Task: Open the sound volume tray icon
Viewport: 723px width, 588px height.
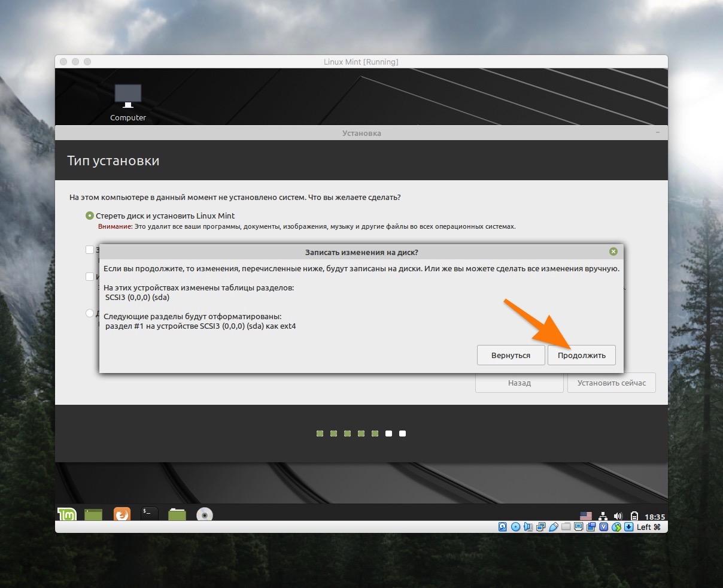Action: (618, 516)
